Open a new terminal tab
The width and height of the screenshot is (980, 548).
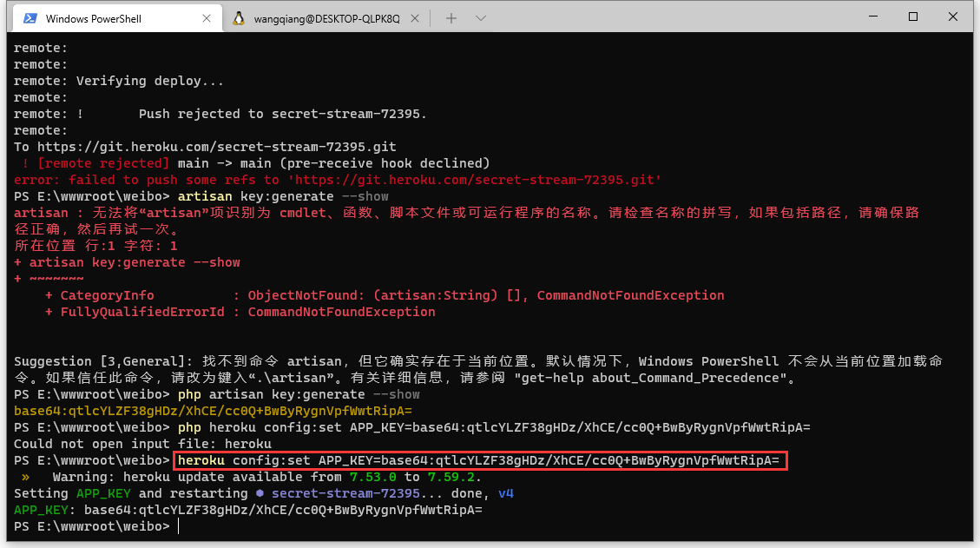(x=451, y=19)
